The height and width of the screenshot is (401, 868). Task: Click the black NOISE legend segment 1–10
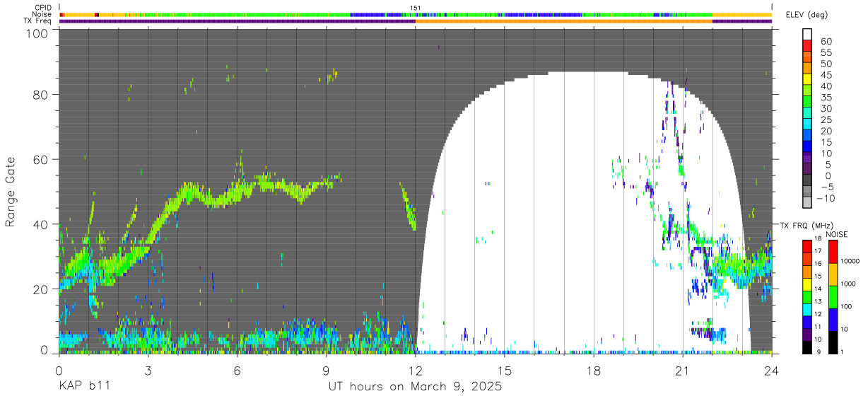point(834,342)
